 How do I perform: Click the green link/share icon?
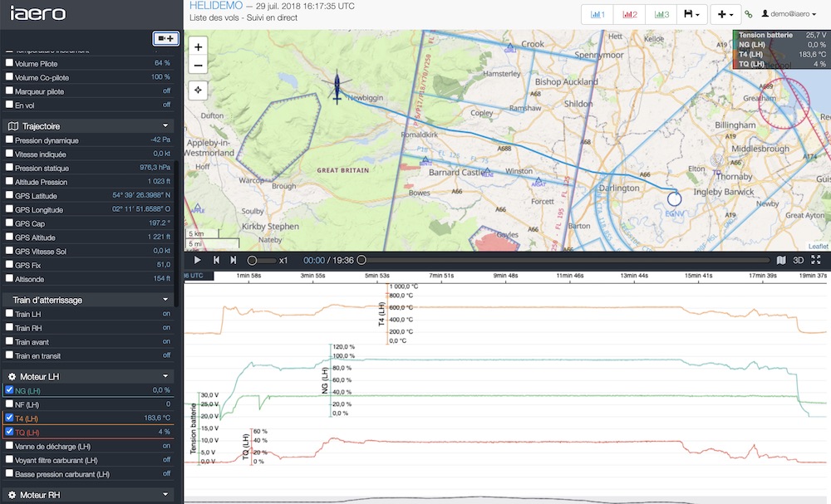(x=748, y=14)
